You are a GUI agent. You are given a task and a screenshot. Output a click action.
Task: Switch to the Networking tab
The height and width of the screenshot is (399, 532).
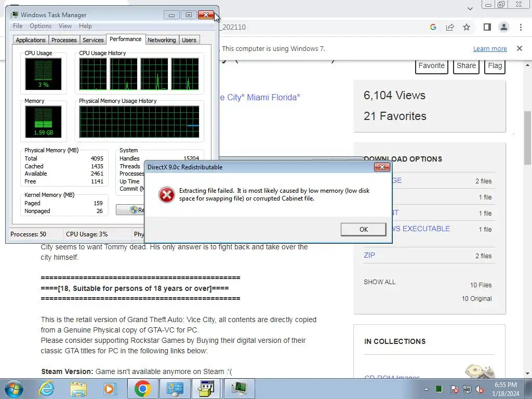(162, 40)
